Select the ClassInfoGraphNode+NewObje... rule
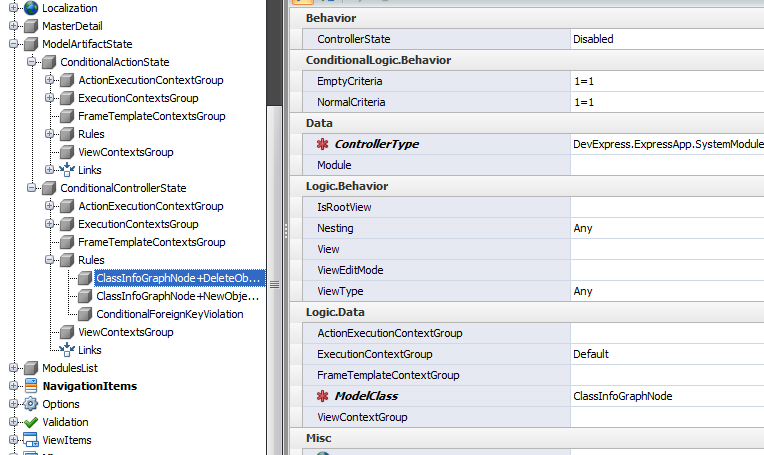 click(x=177, y=296)
